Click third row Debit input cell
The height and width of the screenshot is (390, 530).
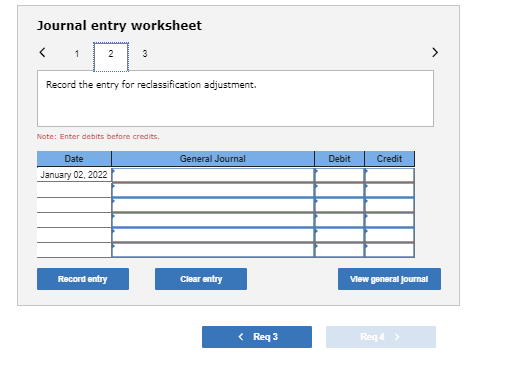point(339,205)
